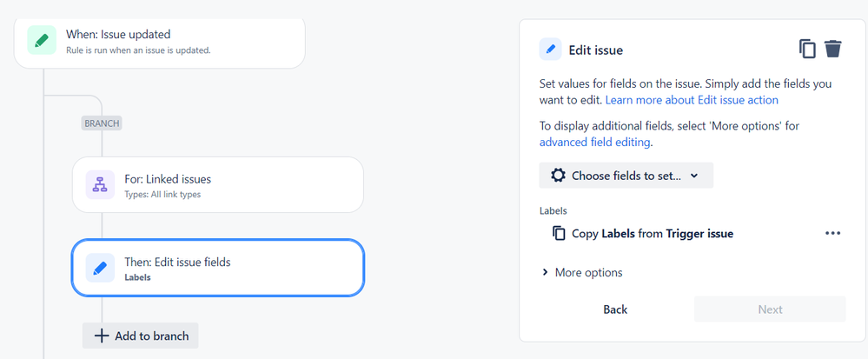Click Add to branch button

click(x=141, y=336)
